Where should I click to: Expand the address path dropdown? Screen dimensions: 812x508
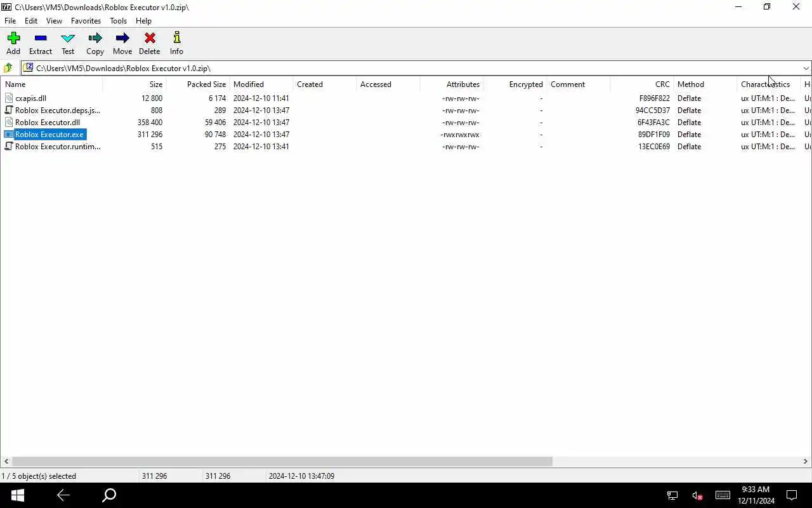click(x=806, y=68)
